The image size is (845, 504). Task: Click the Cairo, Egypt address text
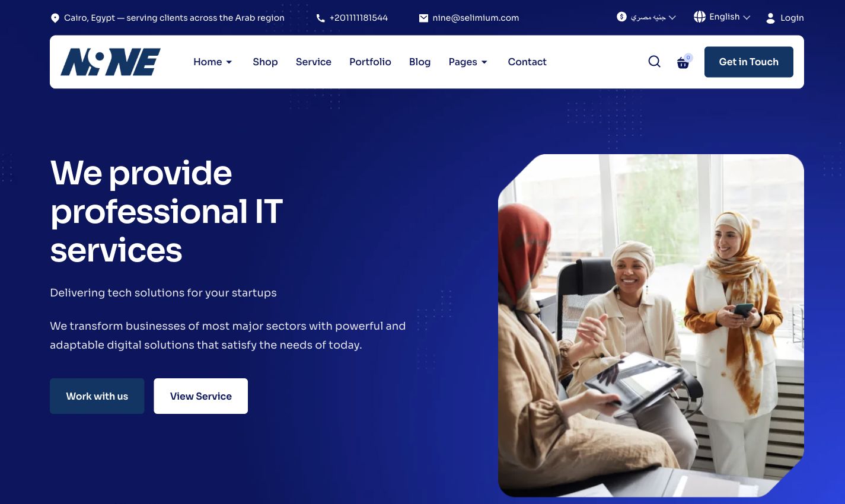click(174, 18)
